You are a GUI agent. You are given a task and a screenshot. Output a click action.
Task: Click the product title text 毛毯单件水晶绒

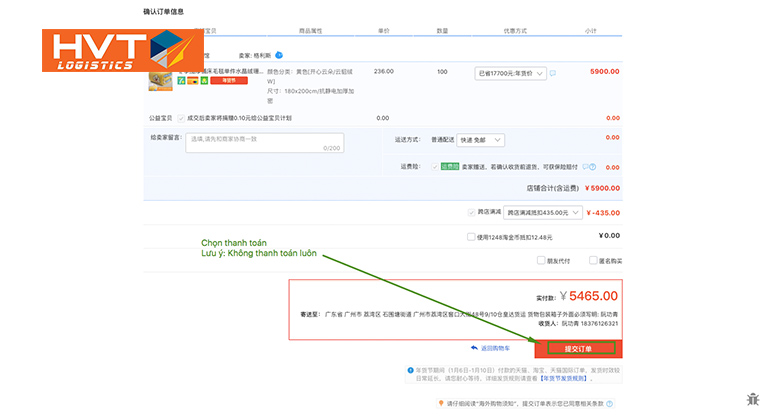[220, 71]
